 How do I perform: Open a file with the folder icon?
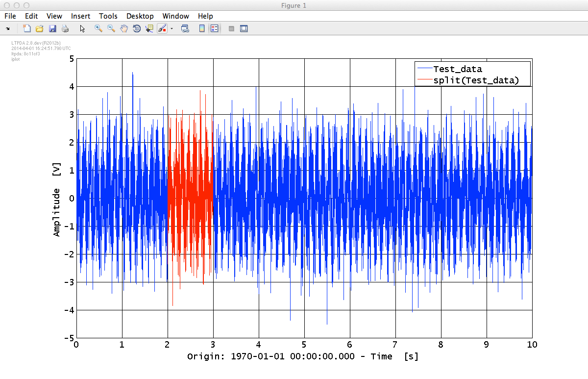pos(40,29)
